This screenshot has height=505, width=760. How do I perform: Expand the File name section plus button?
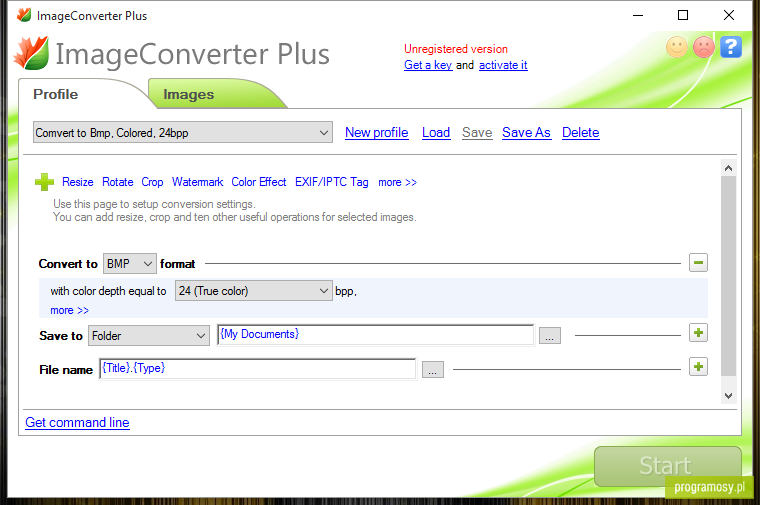point(698,367)
